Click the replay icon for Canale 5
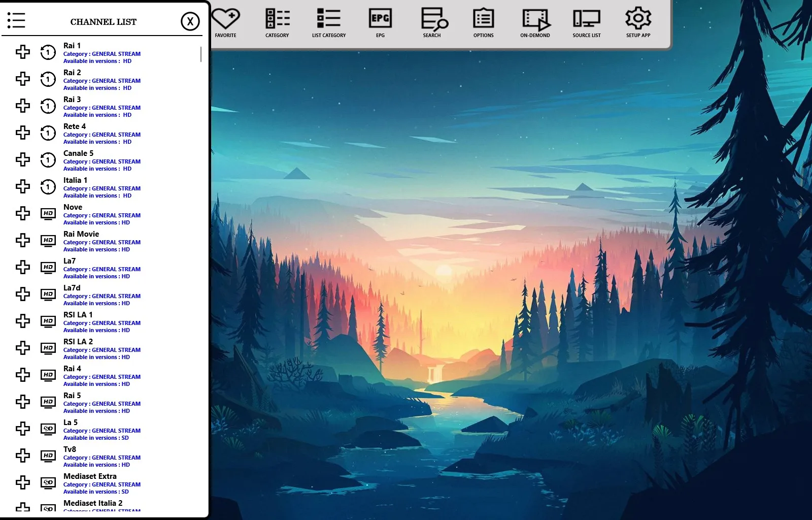This screenshot has height=520, width=812. (x=48, y=159)
